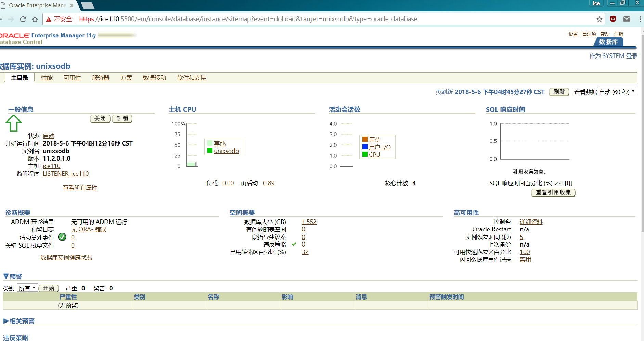Reload the page with browser refresh icon

(x=23, y=19)
